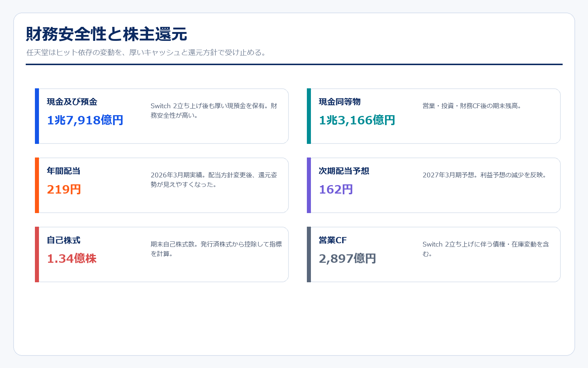
Task: Click the value 1兆7,918億円
Action: [85, 120]
